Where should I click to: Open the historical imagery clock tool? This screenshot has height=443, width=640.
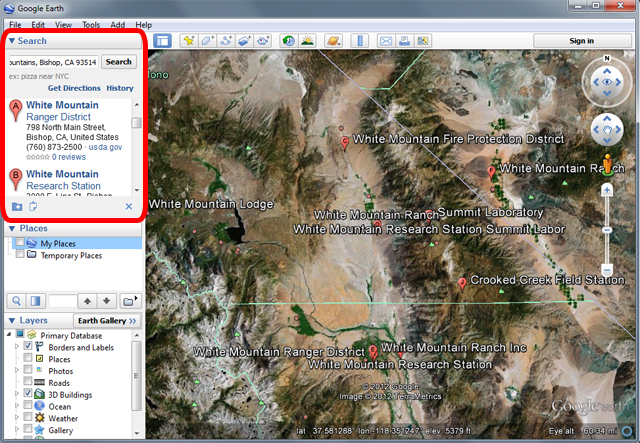point(288,41)
